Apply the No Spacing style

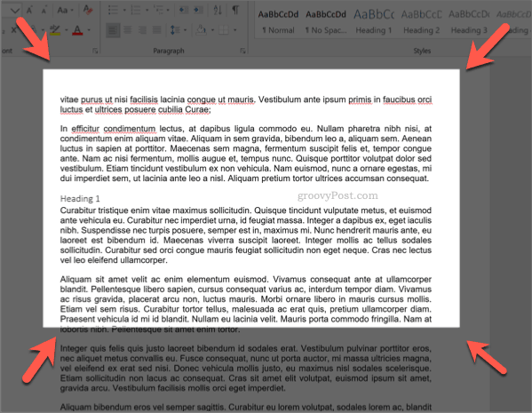click(326, 22)
